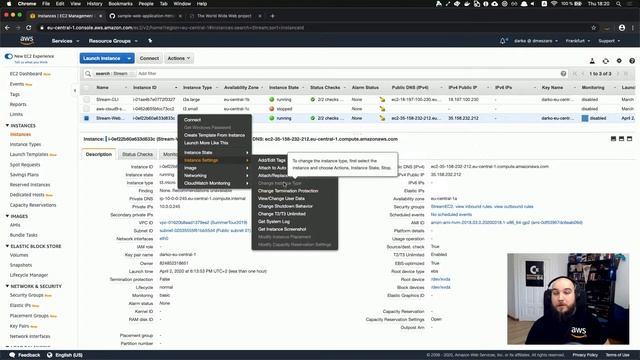Toggle the New EC2 Experience switch
640x360 pixels.
click(9, 56)
